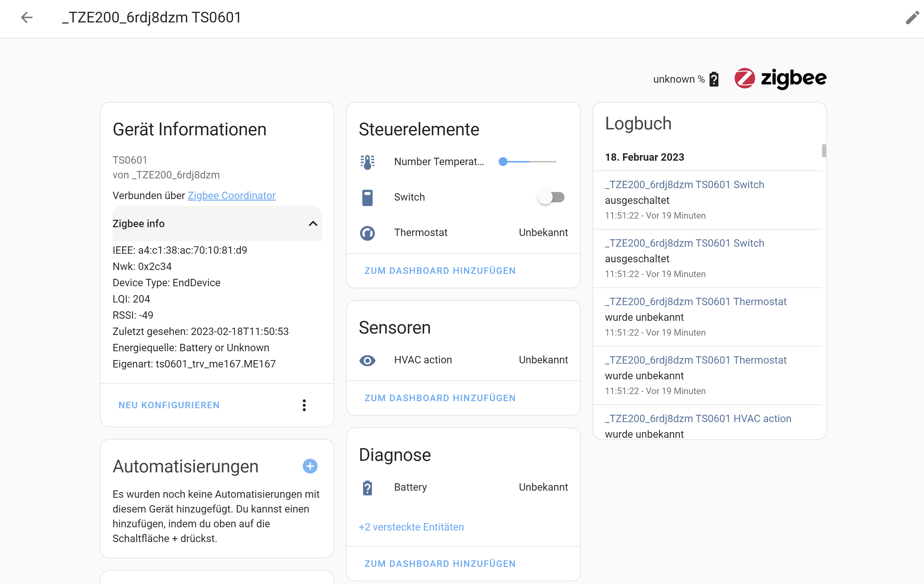Viewport: 924px width, 584px height.
Task: Click the Number Temperature slider handle
Action: [x=503, y=162]
